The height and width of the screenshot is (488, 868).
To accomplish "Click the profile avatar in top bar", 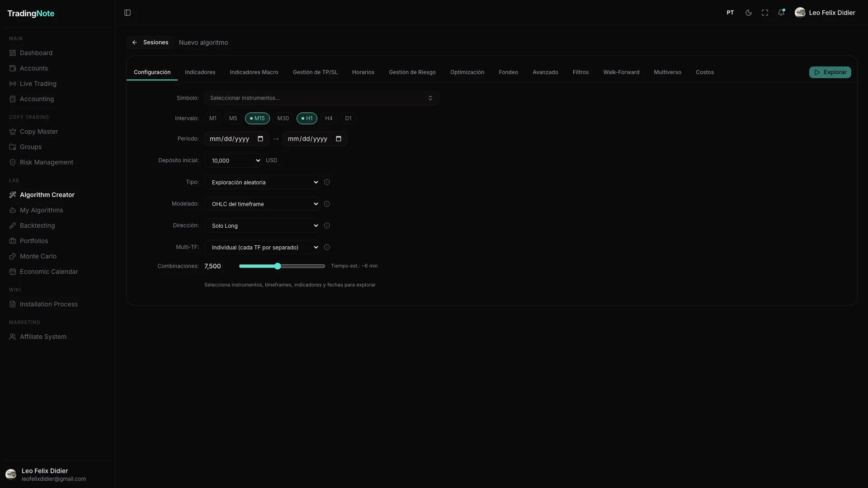I will [800, 13].
